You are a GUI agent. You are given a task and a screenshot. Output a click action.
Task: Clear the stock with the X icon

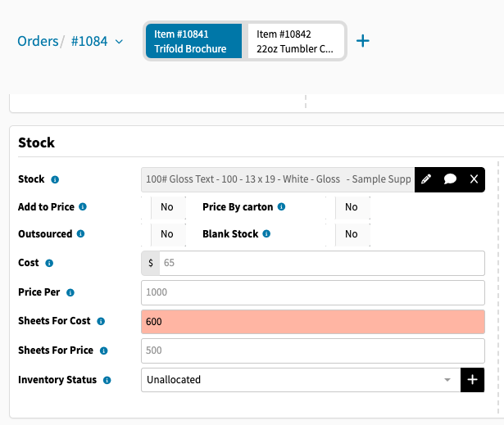click(474, 179)
